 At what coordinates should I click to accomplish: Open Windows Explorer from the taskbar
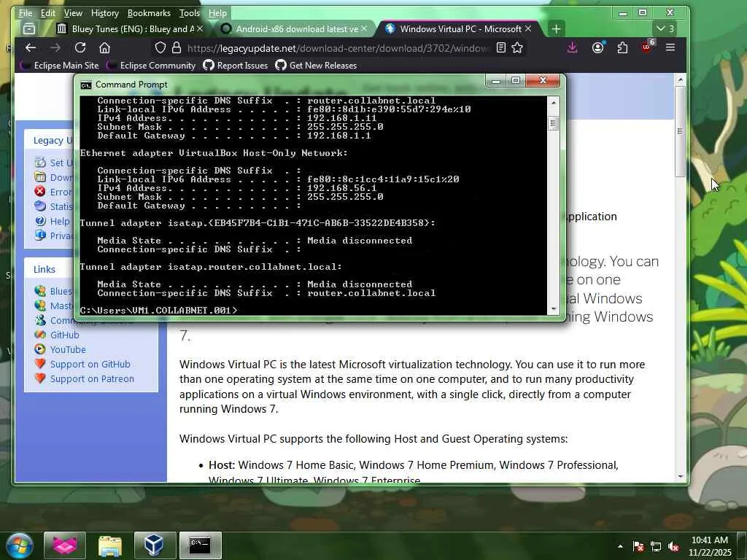[x=110, y=545]
